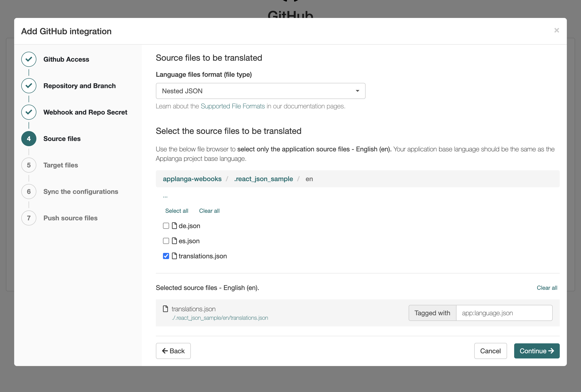
Task: Click Clear all below the breadcrumb
Action: click(x=209, y=211)
